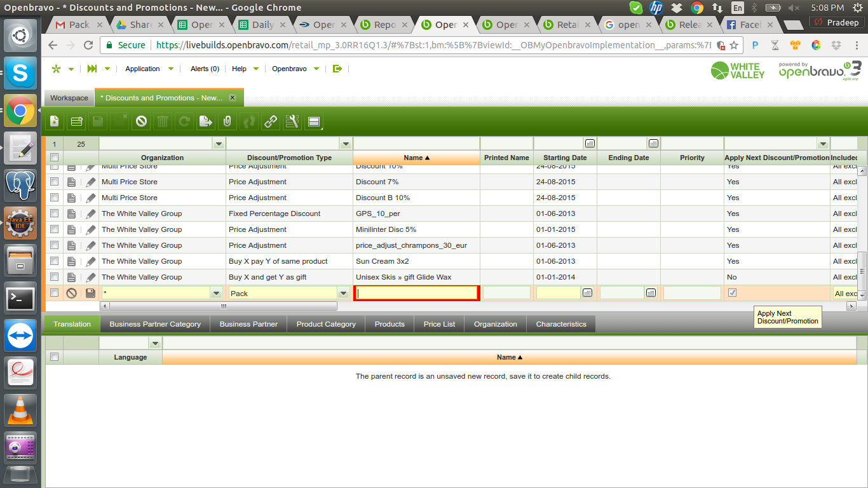Expand the Pack discount type dropdown
This screenshot has height=488, width=868.
point(344,293)
